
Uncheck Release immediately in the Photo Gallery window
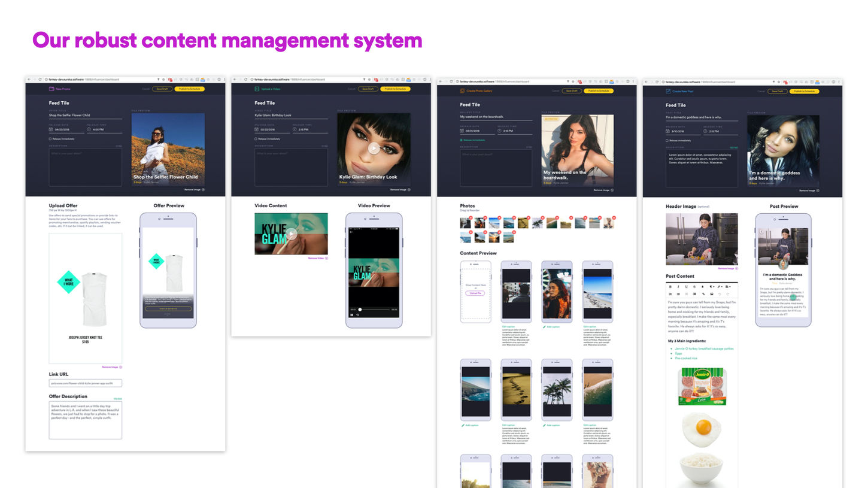pyautogui.click(x=462, y=140)
